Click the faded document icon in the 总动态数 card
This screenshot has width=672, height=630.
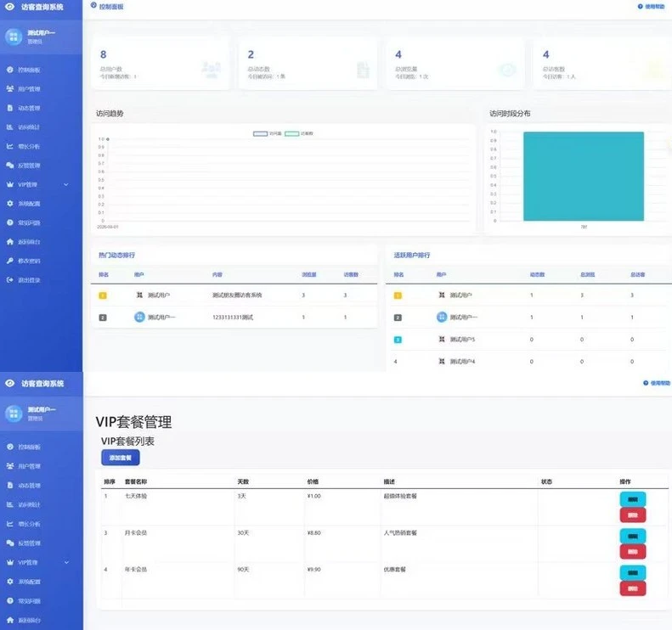363,70
